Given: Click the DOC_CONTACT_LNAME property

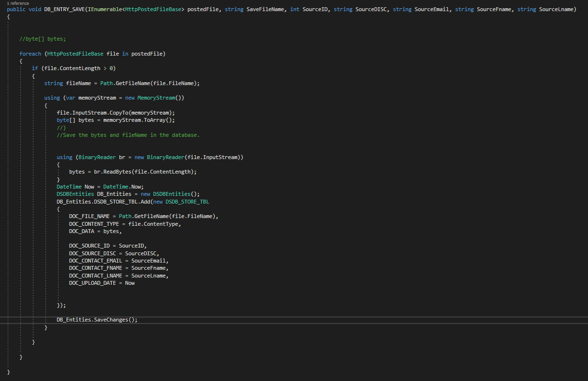Looking at the screenshot, I should click(x=95, y=276).
